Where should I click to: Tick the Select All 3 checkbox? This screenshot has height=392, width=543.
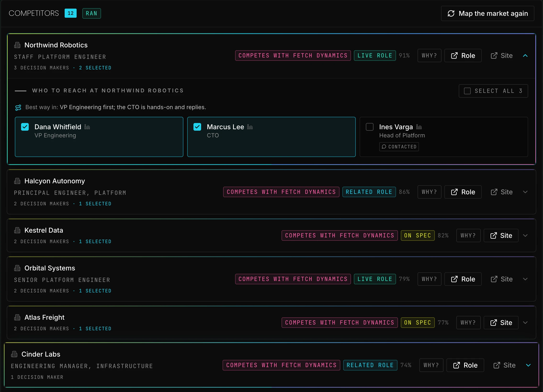pos(467,91)
